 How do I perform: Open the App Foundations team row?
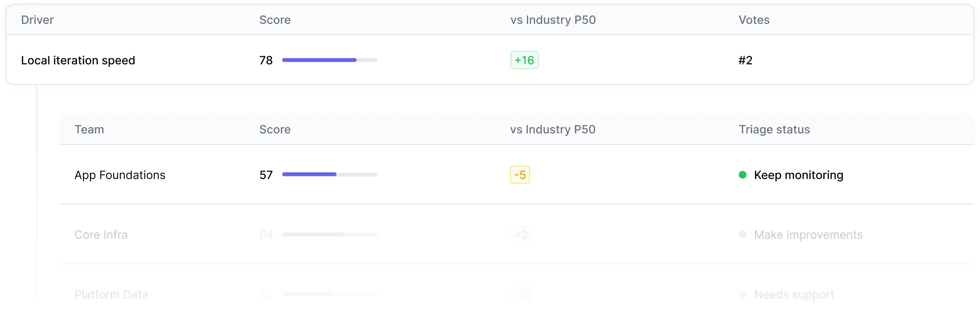tap(120, 175)
